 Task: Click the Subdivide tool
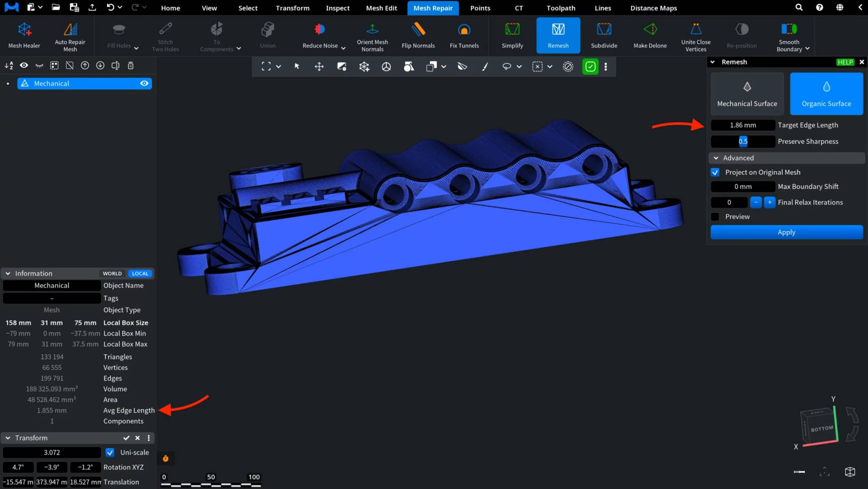[604, 35]
